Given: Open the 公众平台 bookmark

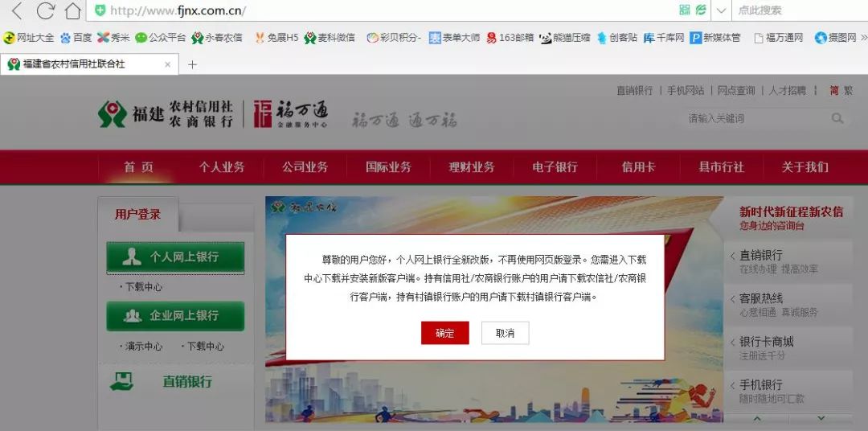Looking at the screenshot, I should (x=161, y=38).
